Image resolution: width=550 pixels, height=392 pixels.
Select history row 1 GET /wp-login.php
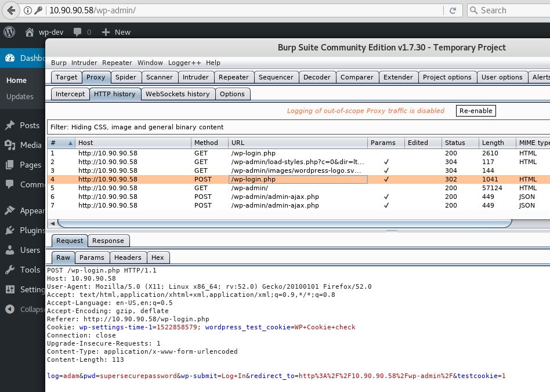[x=299, y=153]
